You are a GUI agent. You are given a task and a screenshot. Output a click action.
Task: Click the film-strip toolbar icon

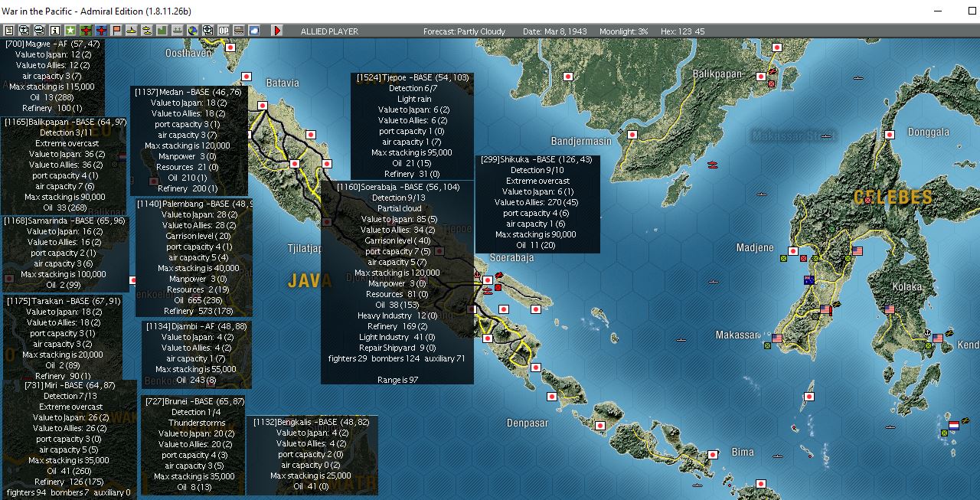coord(237,31)
